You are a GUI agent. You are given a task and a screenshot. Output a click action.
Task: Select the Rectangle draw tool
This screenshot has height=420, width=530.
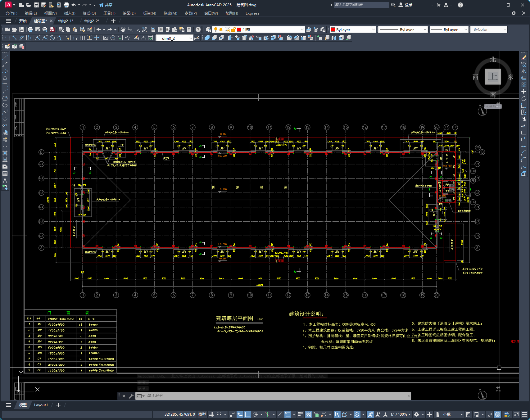point(5,85)
